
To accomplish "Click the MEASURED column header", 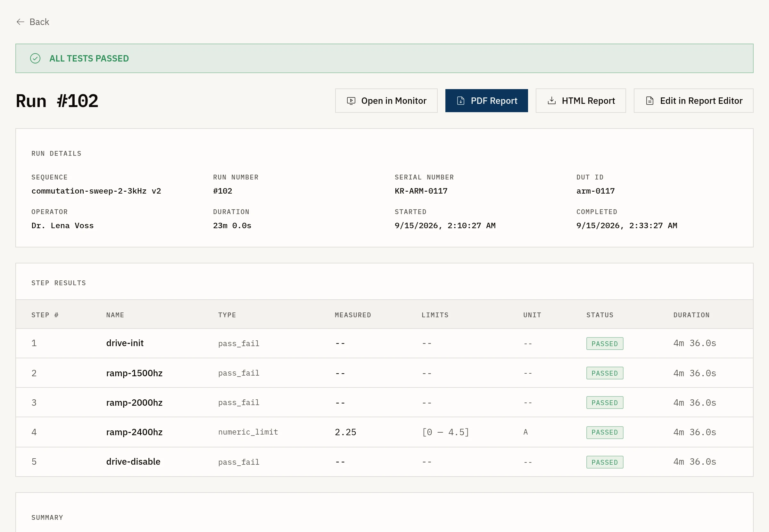I will (353, 315).
